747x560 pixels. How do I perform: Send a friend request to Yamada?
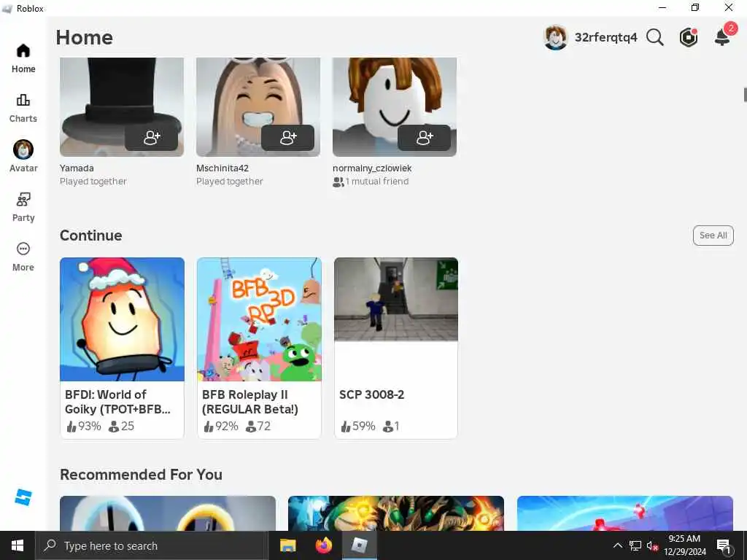coord(152,138)
